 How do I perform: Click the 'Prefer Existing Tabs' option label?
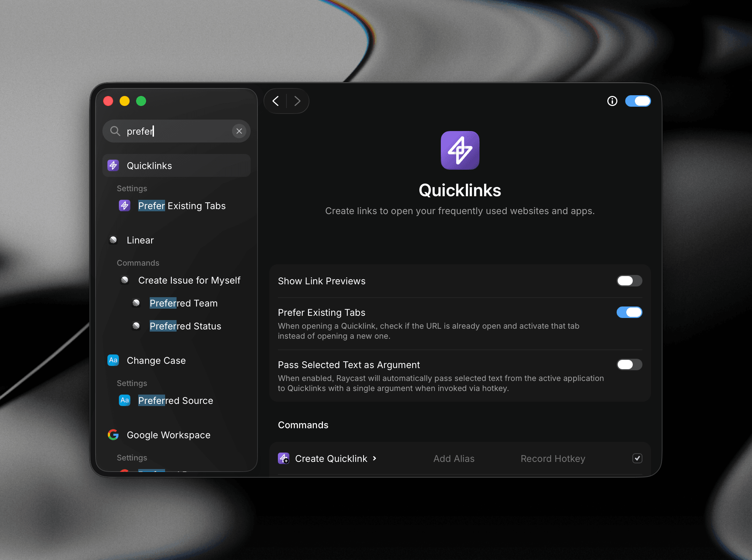click(x=322, y=313)
